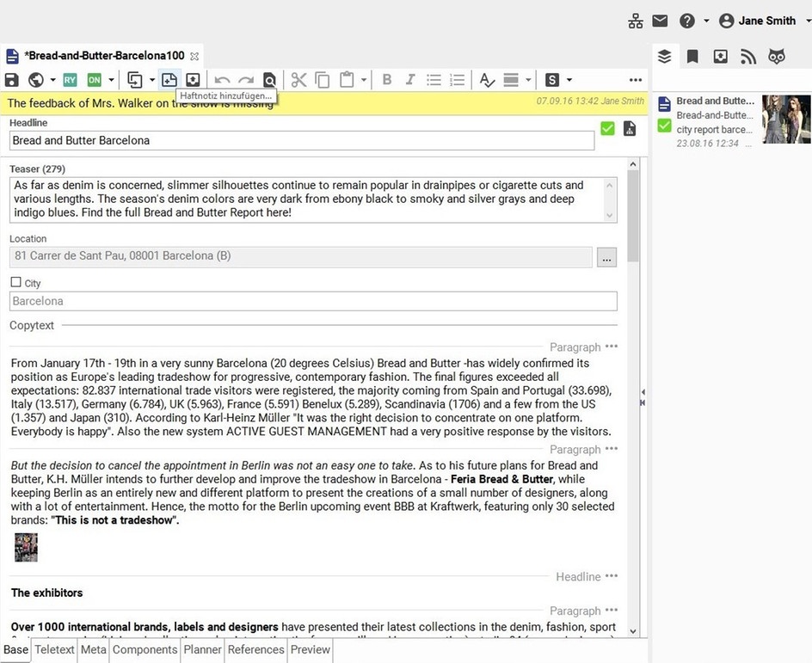Switch to the Teletext tab
The image size is (812, 663).
pyautogui.click(x=54, y=649)
